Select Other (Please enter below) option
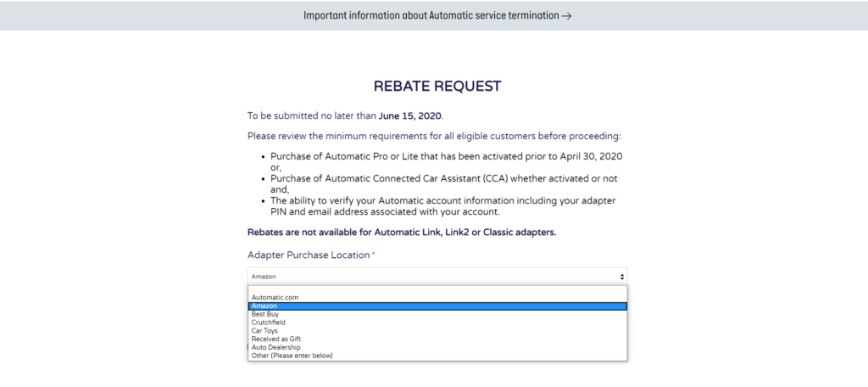868x387 pixels. coord(437,356)
